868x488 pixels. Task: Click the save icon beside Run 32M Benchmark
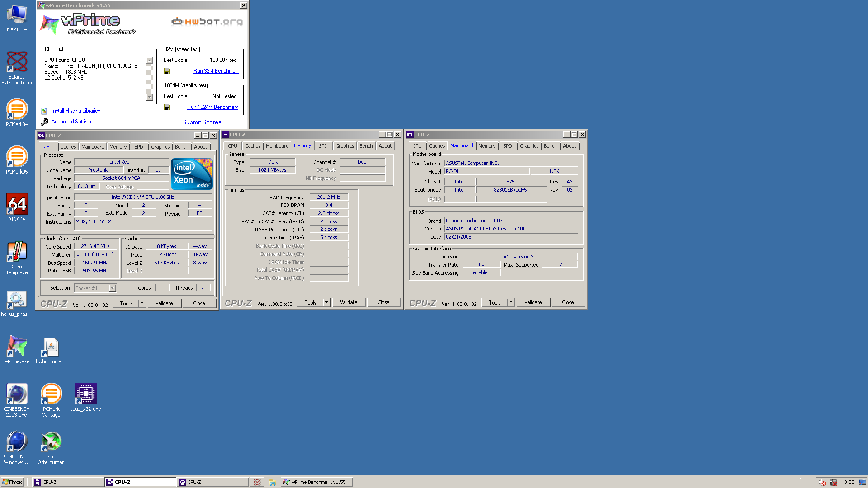[167, 71]
